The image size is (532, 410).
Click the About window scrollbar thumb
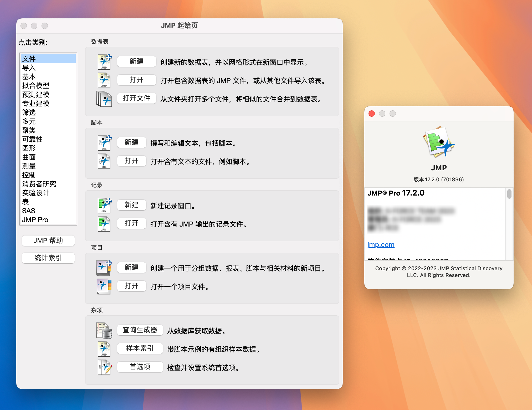[x=509, y=194]
